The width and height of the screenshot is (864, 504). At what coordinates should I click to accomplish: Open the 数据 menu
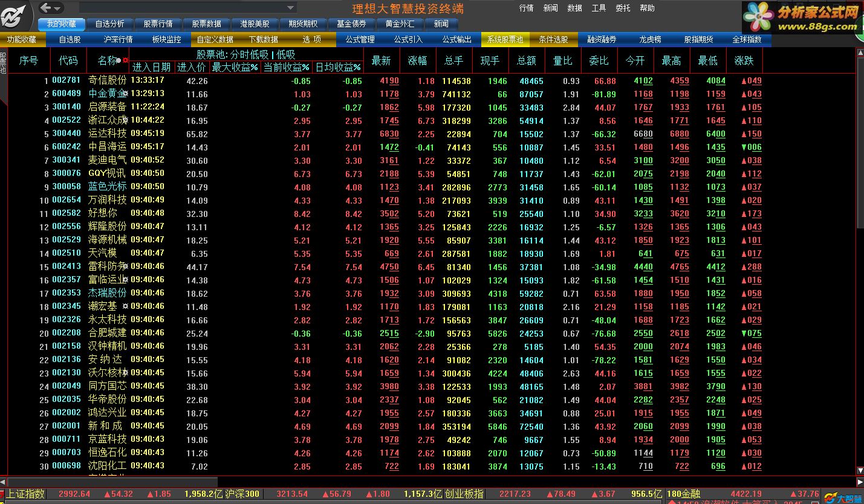pyautogui.click(x=574, y=8)
